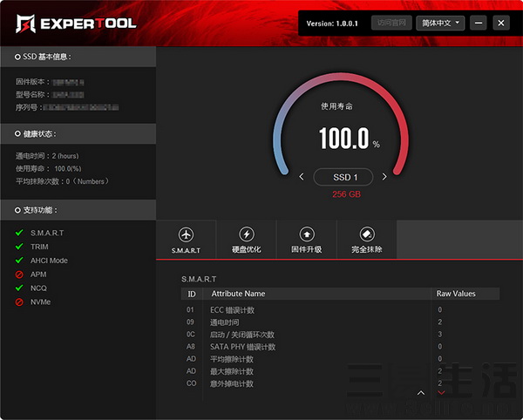
Task: Select the 完全抹除 secure erase tab
Action: (x=366, y=240)
